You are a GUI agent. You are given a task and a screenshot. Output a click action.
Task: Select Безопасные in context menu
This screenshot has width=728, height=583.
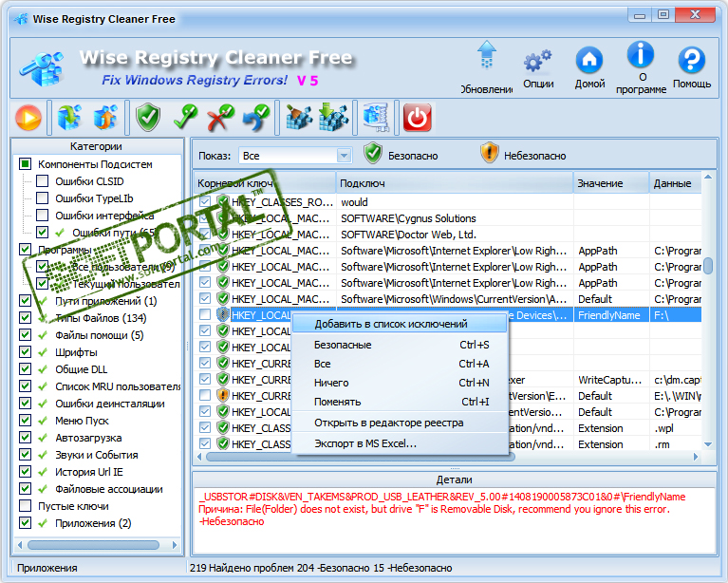(x=400, y=345)
